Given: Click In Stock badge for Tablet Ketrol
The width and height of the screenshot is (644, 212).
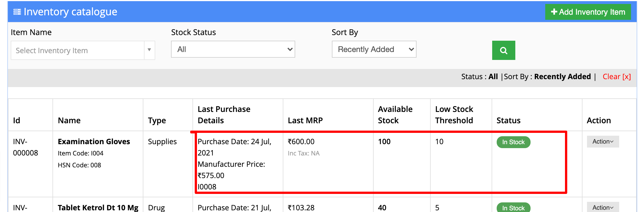Looking at the screenshot, I should point(513,207).
